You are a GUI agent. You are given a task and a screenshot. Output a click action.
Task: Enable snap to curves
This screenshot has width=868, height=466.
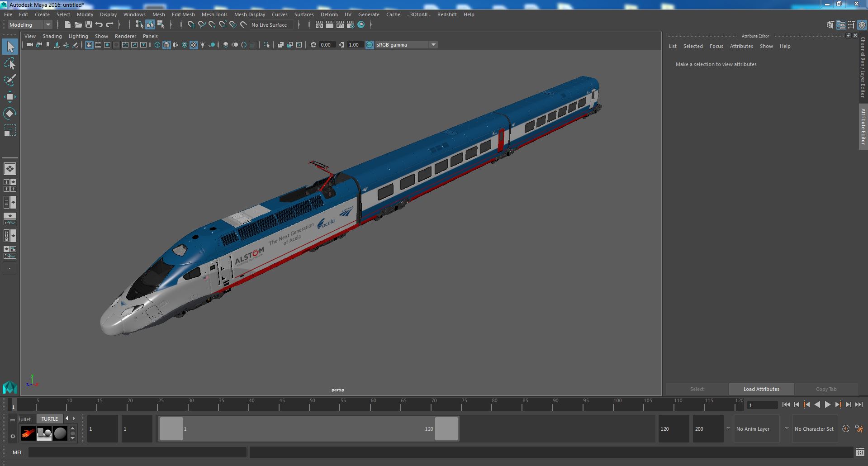click(202, 25)
